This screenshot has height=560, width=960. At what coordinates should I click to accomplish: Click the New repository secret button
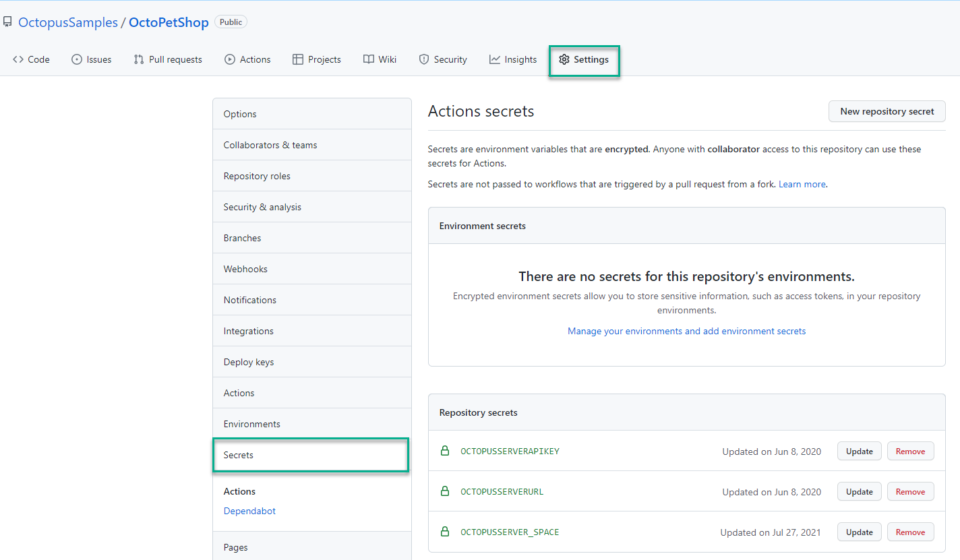point(887,111)
